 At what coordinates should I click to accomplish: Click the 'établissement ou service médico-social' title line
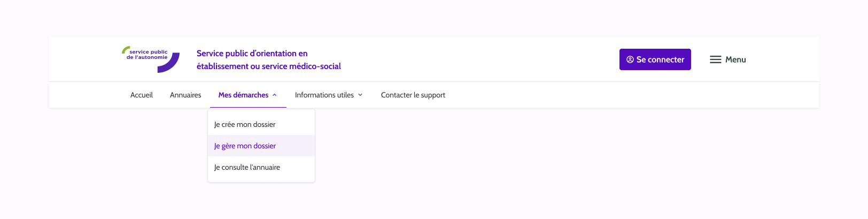pyautogui.click(x=268, y=66)
